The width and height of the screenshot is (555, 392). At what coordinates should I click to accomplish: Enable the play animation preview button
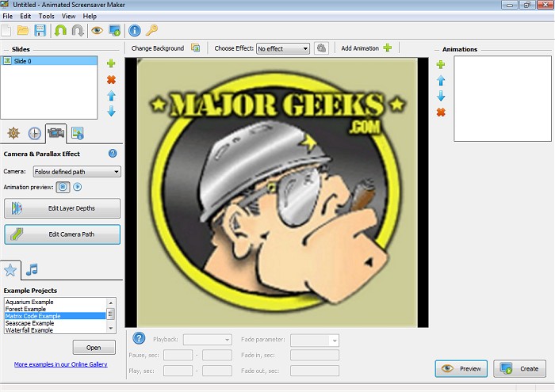coord(77,188)
